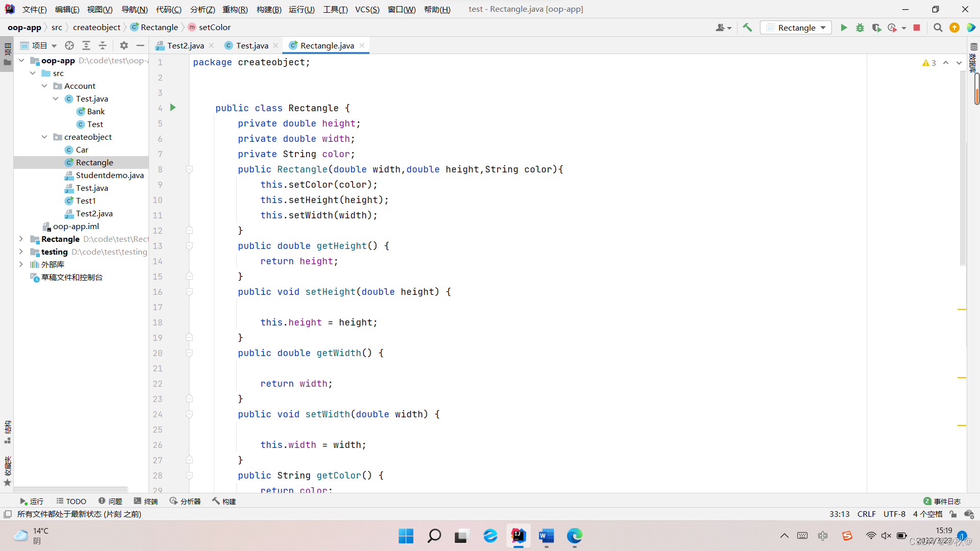Go to previous highlighted error arrow
The height and width of the screenshot is (551, 980).
click(x=946, y=63)
